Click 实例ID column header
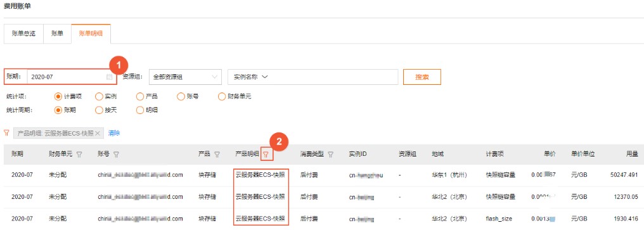 (x=357, y=155)
